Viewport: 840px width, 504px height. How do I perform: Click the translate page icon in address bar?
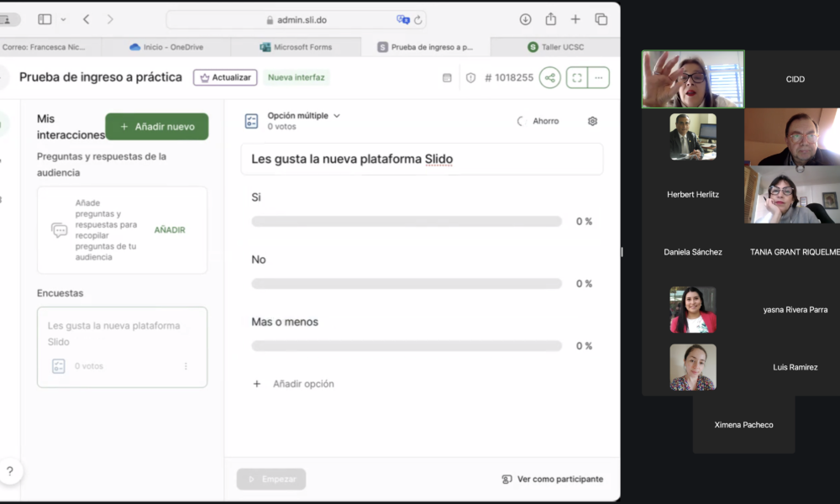click(x=403, y=20)
